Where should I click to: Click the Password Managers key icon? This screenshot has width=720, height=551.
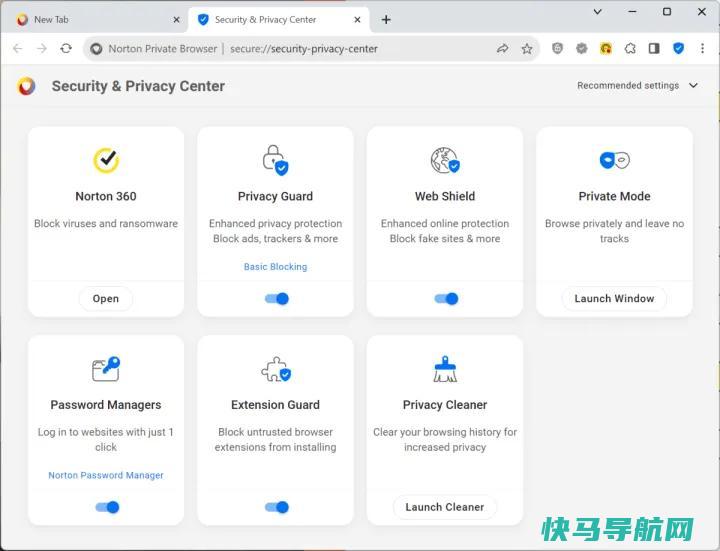pyautogui.click(x=106, y=369)
